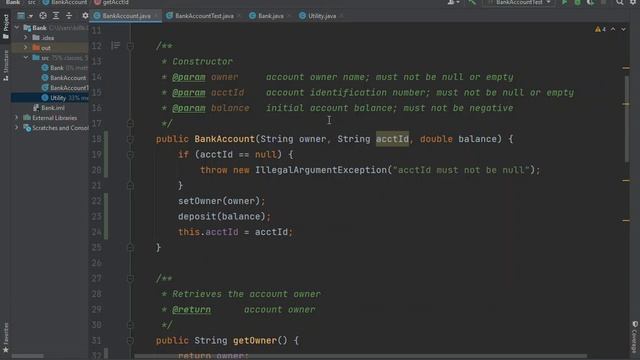640x360 pixels.
Task: Expand the .idea folder
Action: pos(26,38)
